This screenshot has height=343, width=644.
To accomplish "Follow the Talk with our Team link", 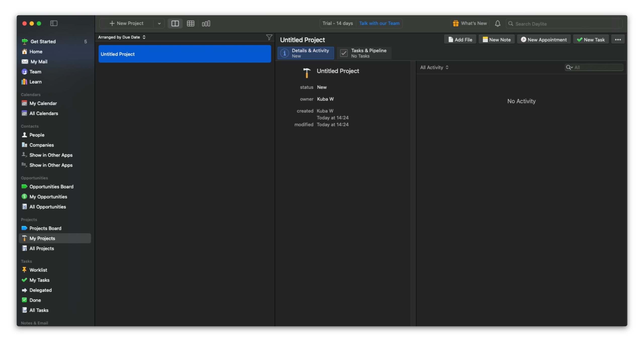I will tap(379, 23).
